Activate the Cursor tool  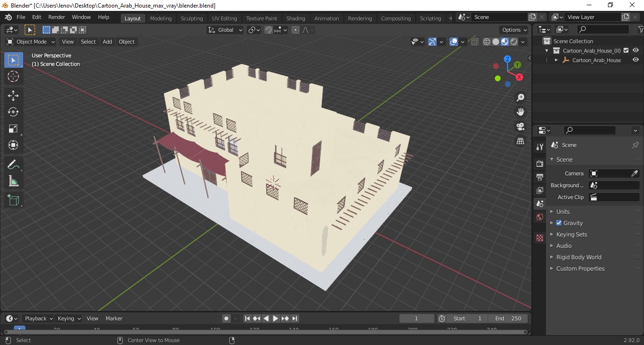point(13,76)
